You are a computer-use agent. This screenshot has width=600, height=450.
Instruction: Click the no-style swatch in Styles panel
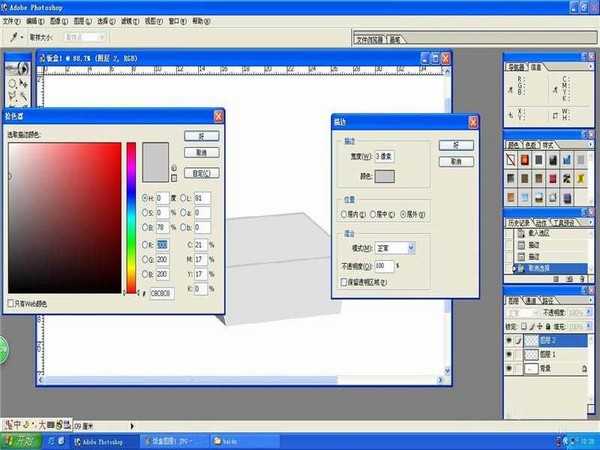tap(511, 160)
